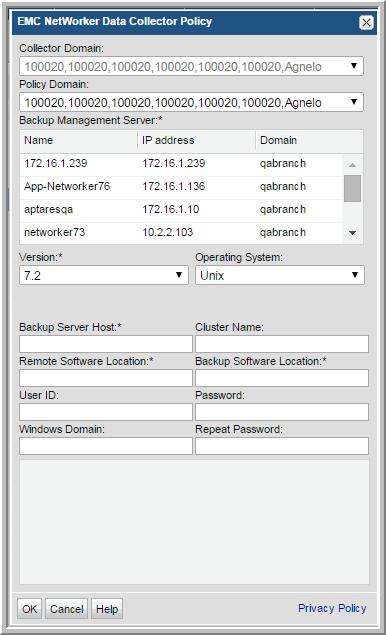Click the server list scroll up arrow
The image size is (386, 635).
[352, 165]
